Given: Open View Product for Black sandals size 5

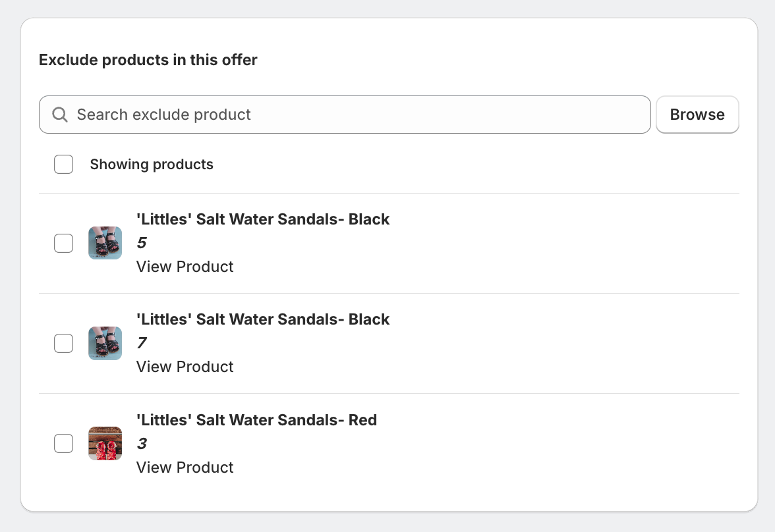Looking at the screenshot, I should [x=185, y=267].
